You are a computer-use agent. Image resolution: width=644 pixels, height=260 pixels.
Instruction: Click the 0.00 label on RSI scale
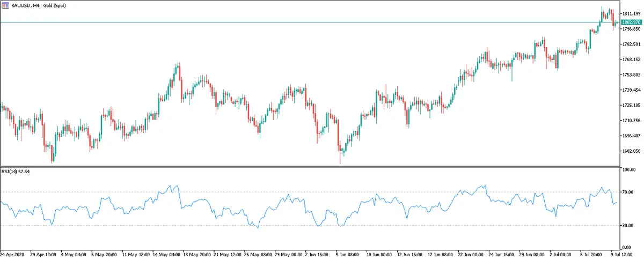[x=627, y=247]
